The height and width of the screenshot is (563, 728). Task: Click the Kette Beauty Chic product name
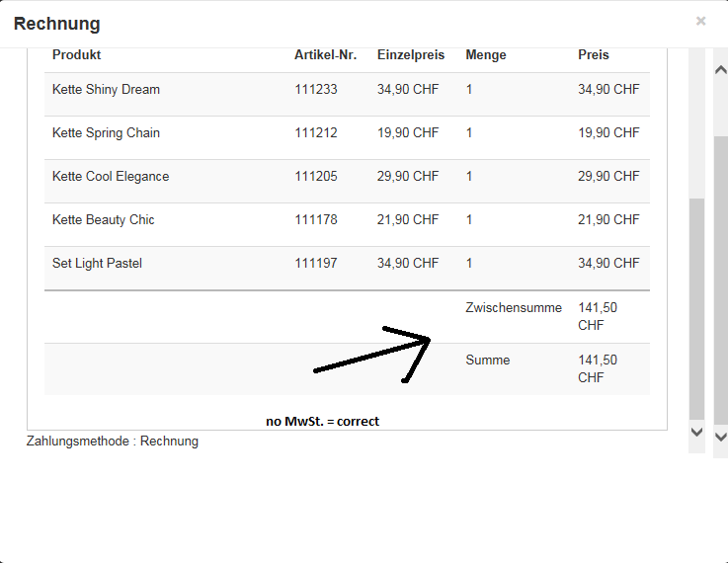click(x=104, y=220)
